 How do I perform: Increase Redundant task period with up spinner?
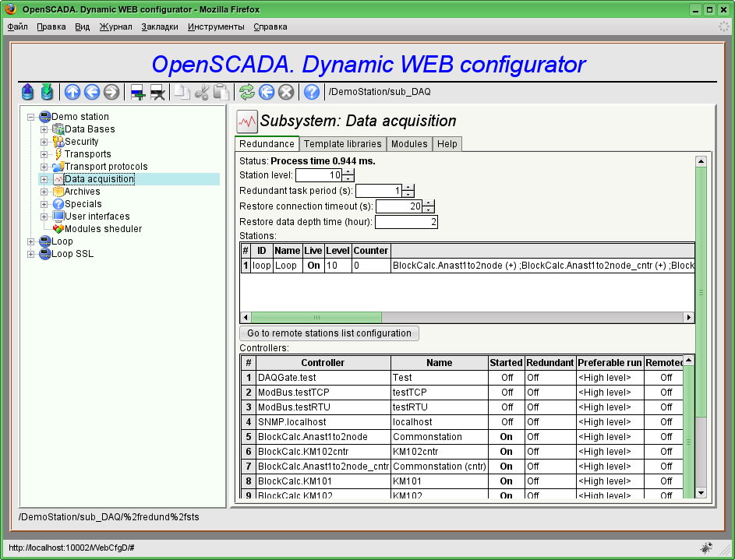pos(408,187)
